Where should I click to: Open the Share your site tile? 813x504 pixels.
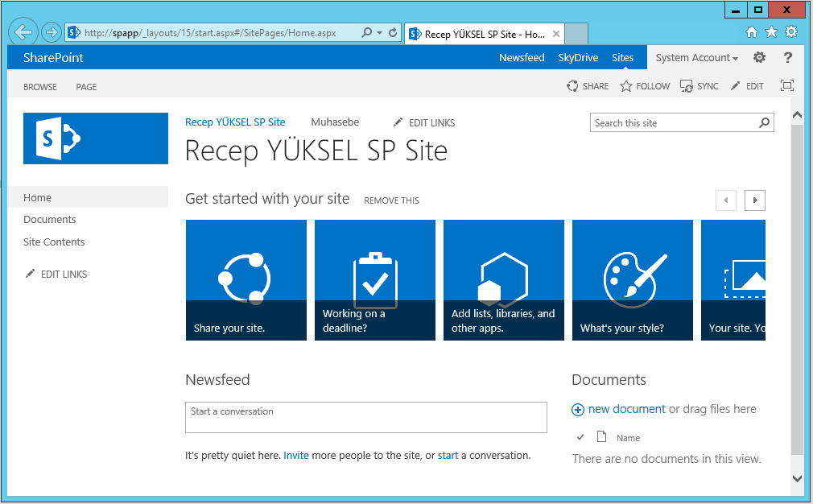pos(246,280)
